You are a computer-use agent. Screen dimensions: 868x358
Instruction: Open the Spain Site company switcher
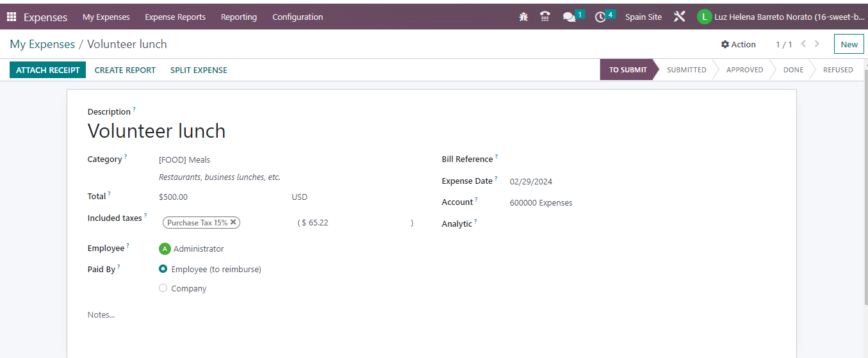[x=643, y=17]
